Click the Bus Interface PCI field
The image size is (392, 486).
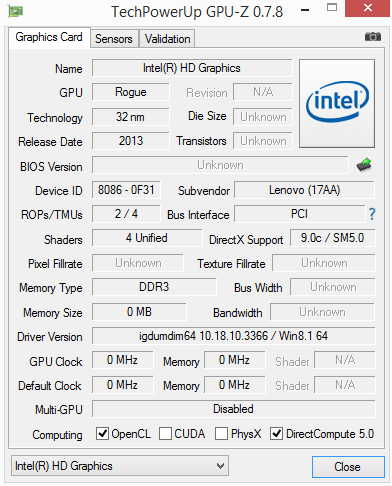click(300, 214)
